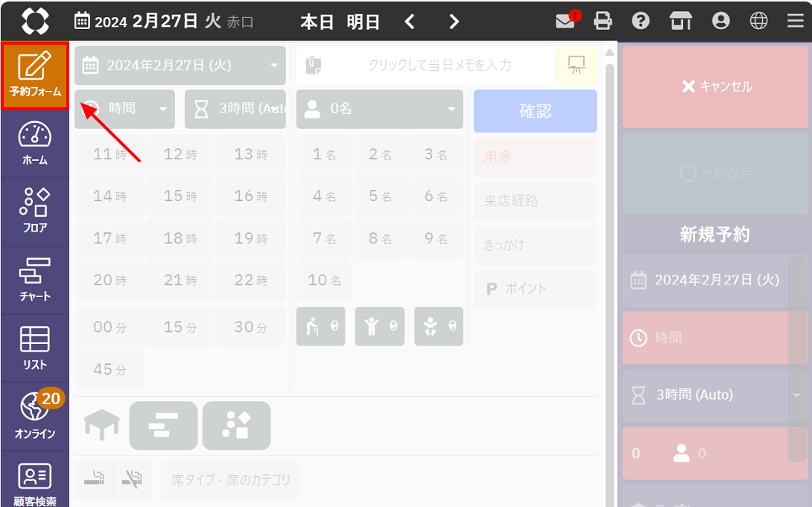Open the mail notifications icon
Image resolution: width=812 pixels, height=507 pixels.
click(566, 21)
